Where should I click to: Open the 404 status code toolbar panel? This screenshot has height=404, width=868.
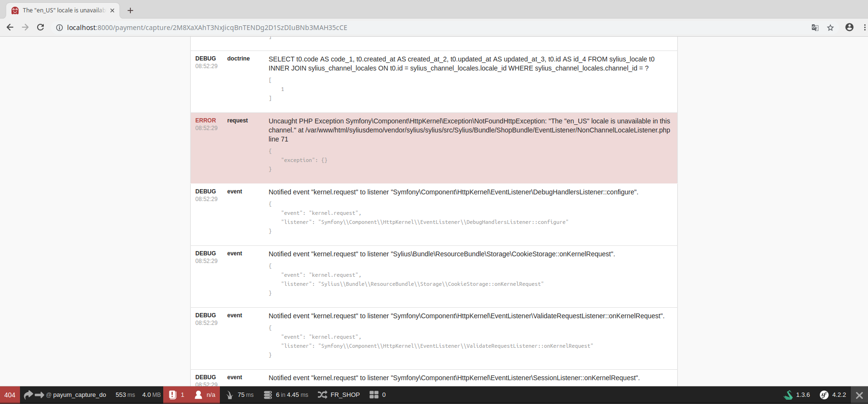[10, 395]
